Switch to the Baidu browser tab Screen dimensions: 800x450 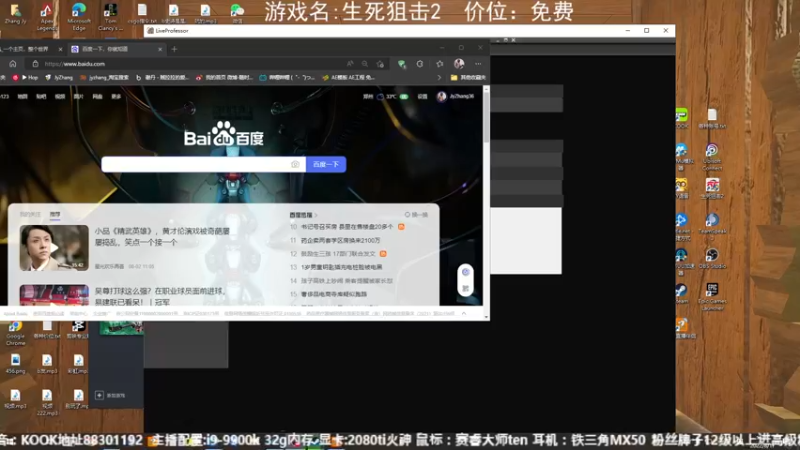click(116, 49)
